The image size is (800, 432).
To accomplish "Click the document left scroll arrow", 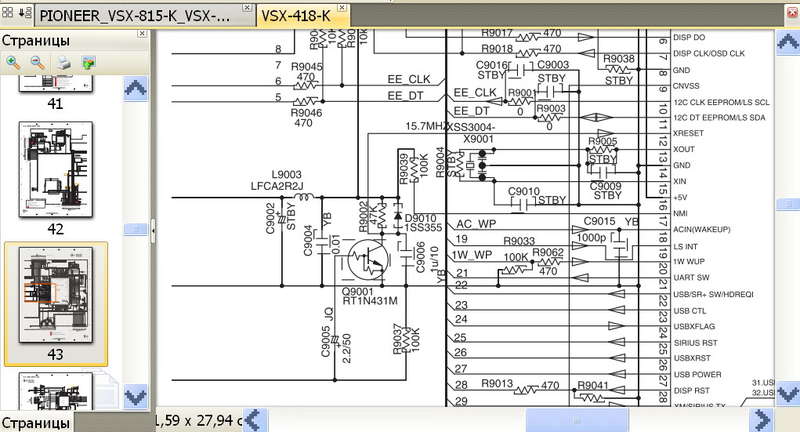I will (x=255, y=420).
